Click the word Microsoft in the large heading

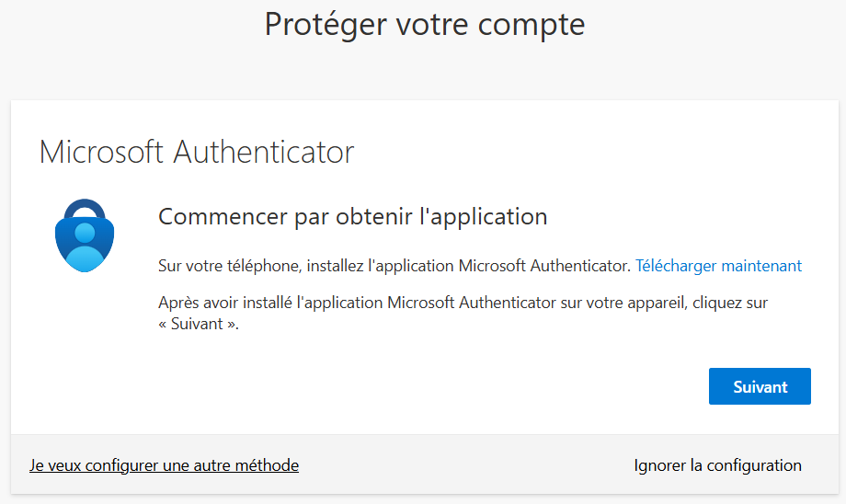pos(101,152)
